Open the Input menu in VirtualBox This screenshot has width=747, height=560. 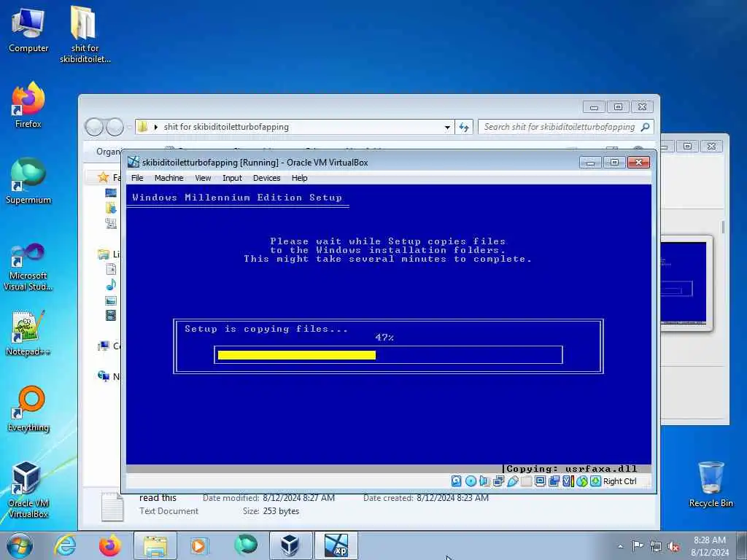click(x=232, y=178)
